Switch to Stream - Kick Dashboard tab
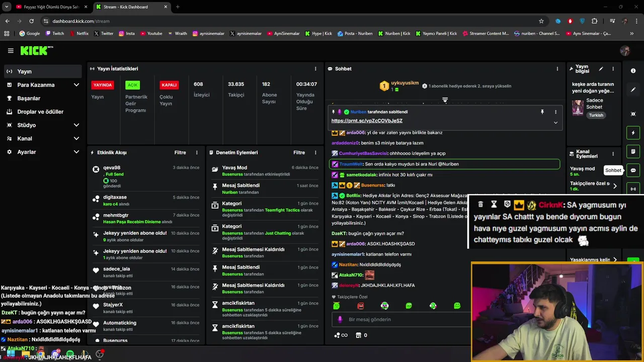The image size is (644, 362). click(x=132, y=7)
